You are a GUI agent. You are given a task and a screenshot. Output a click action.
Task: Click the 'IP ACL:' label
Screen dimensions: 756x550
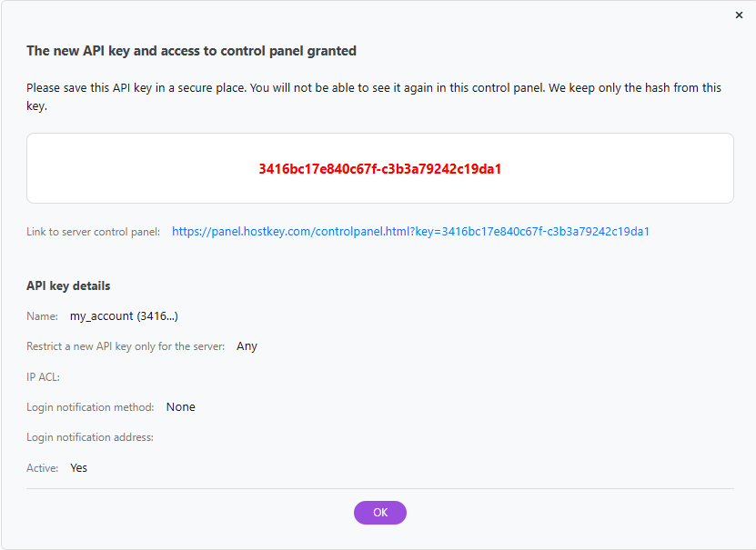pyautogui.click(x=43, y=377)
